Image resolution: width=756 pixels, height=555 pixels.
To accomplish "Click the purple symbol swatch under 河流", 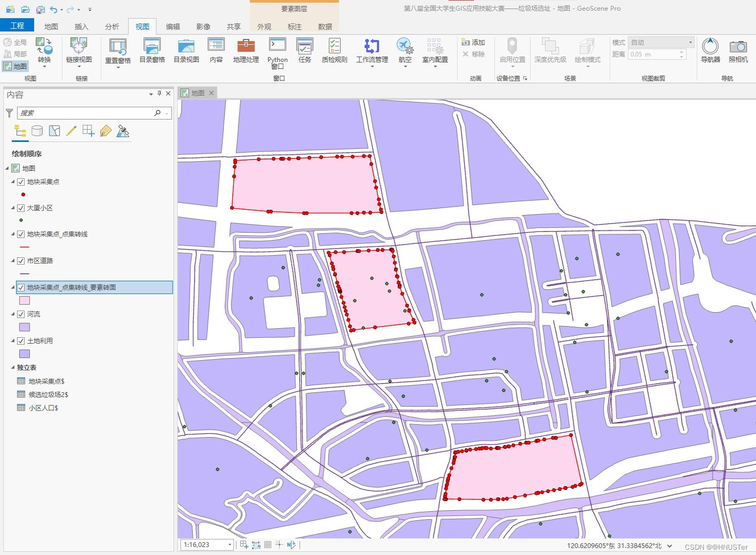I will click(x=25, y=327).
